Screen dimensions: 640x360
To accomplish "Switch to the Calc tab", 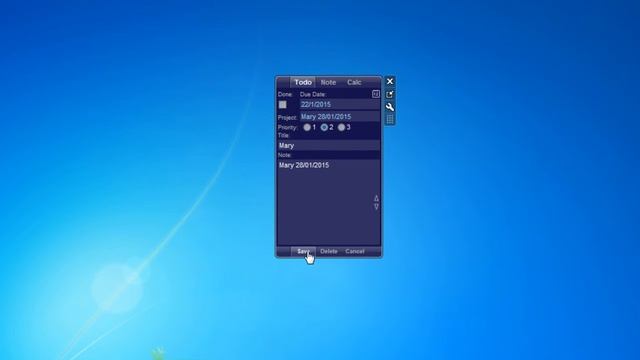I will click(354, 82).
